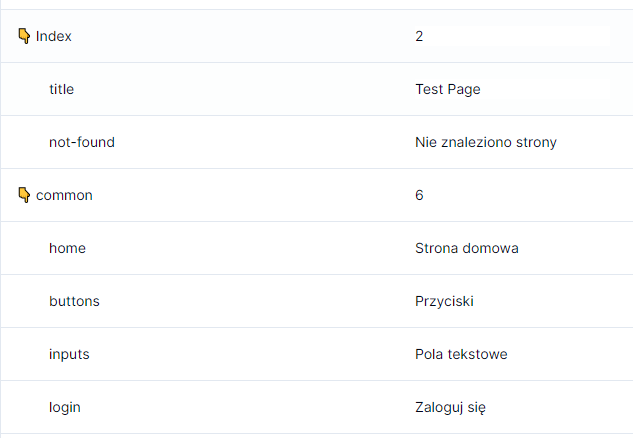633x438 pixels.
Task: Click empty area right of Przyciski
Action: (553, 301)
